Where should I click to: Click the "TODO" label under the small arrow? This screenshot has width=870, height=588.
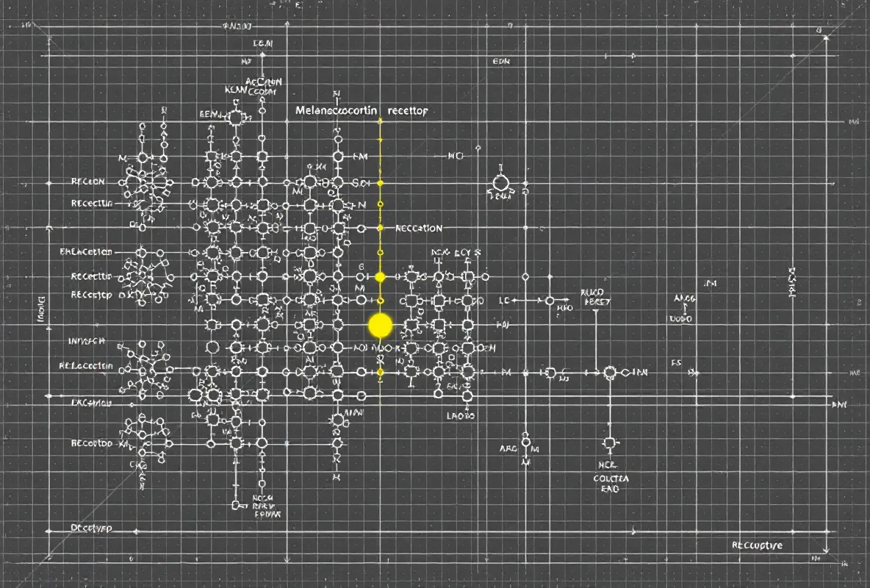pos(681,319)
